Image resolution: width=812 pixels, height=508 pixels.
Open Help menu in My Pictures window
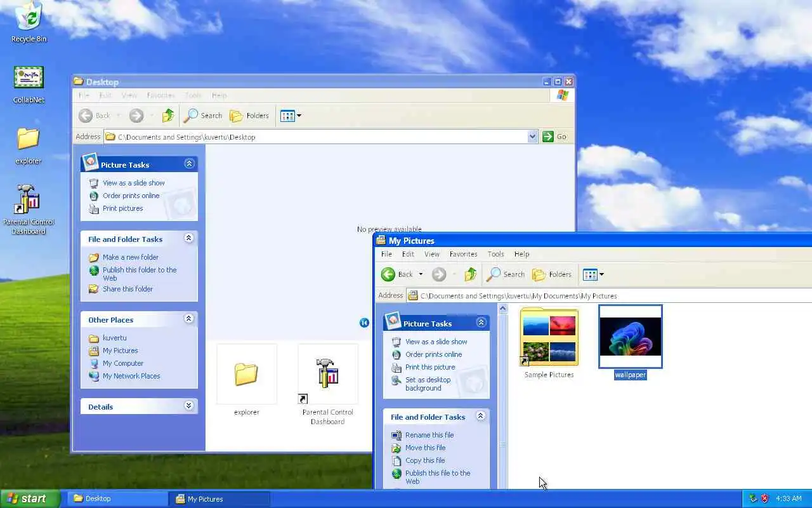(x=521, y=254)
